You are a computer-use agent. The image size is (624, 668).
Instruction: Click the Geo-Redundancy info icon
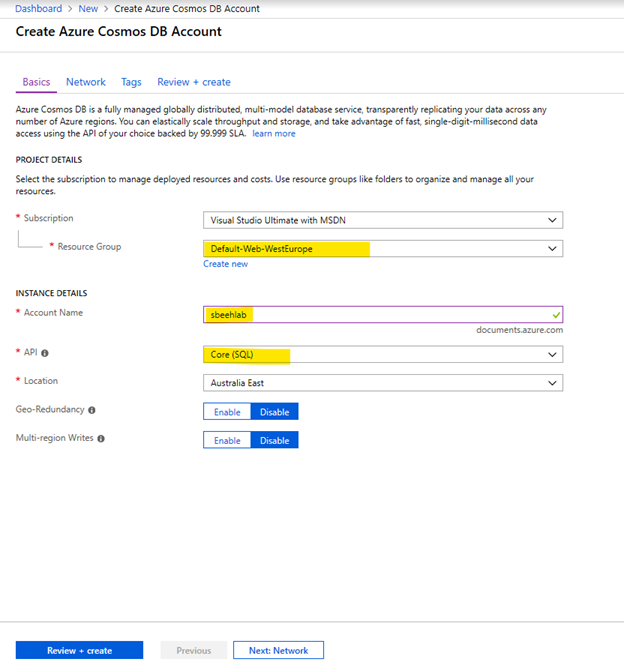coord(92,410)
